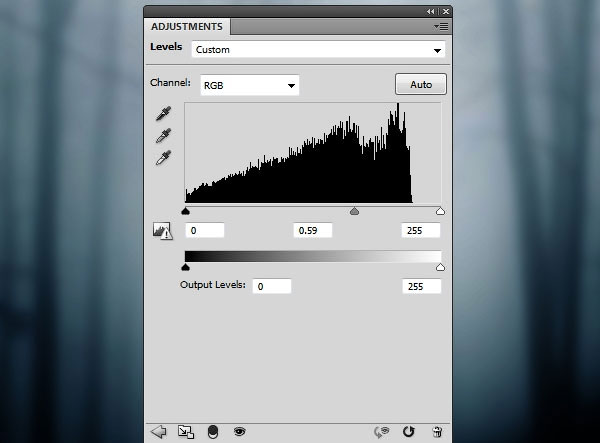Click the output levels gradient bar
600x443 pixels.
tap(313, 256)
